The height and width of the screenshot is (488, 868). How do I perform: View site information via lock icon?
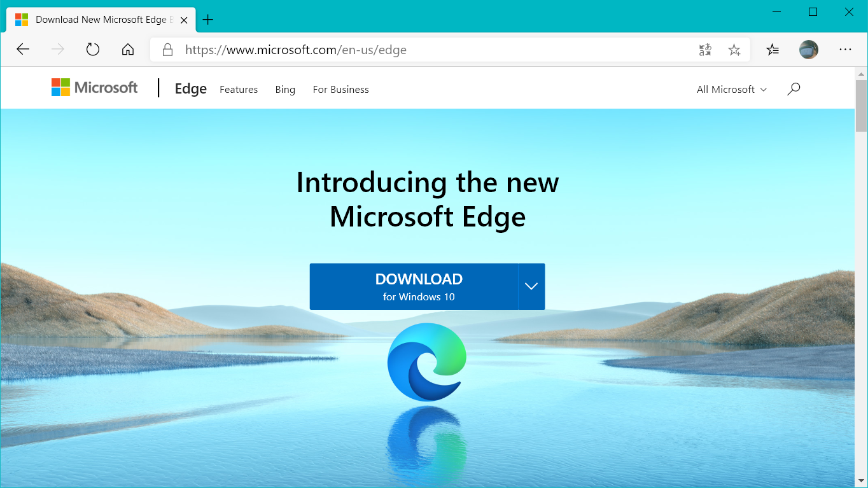pyautogui.click(x=167, y=50)
